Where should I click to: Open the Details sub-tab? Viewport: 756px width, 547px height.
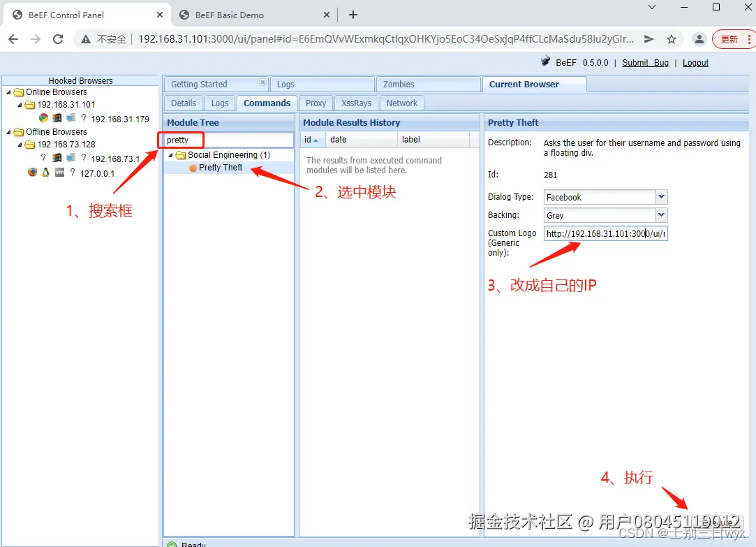tap(183, 103)
